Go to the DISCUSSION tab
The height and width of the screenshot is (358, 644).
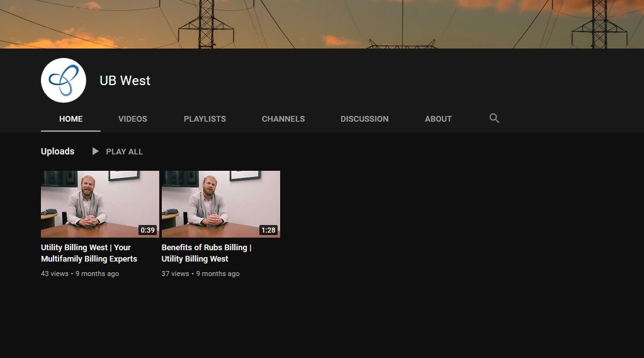point(364,118)
